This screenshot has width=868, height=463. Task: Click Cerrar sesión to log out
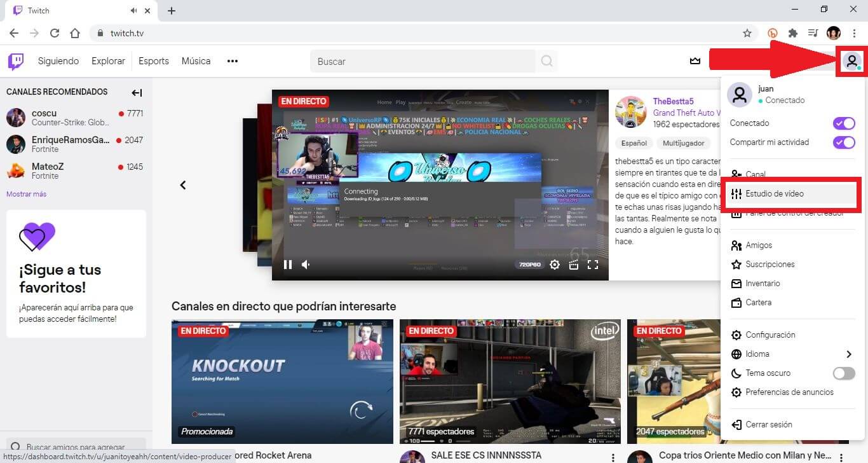tap(792, 424)
